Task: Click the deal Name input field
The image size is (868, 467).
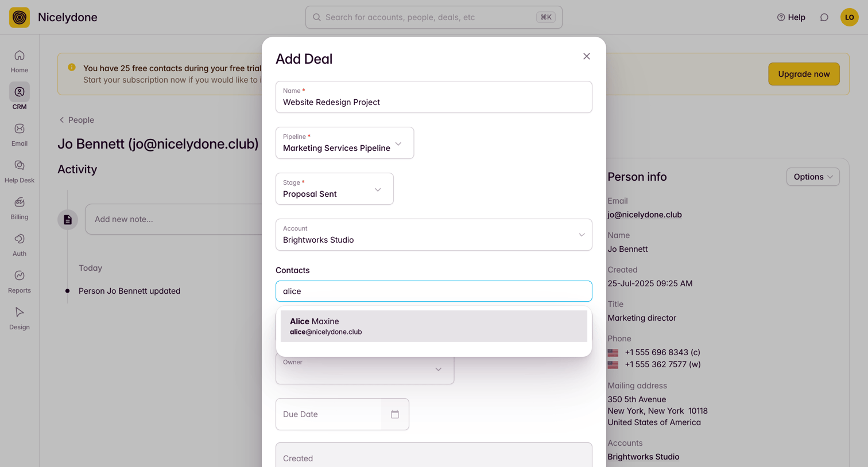Action: pyautogui.click(x=434, y=97)
